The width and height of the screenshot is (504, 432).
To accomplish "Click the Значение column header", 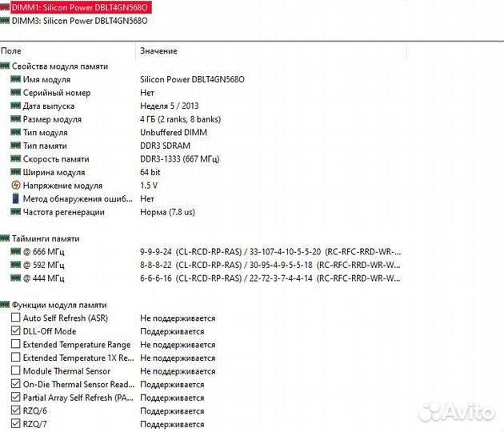I will click(158, 50).
